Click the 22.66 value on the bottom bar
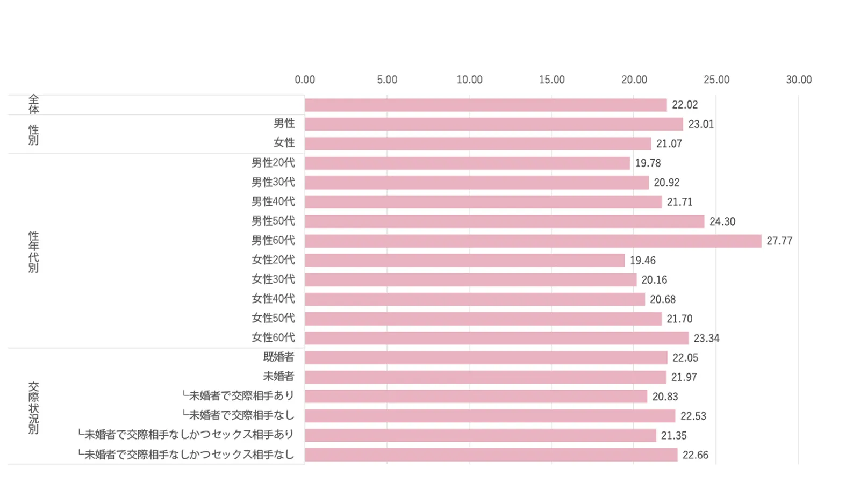The height and width of the screenshot is (504, 860). click(695, 455)
